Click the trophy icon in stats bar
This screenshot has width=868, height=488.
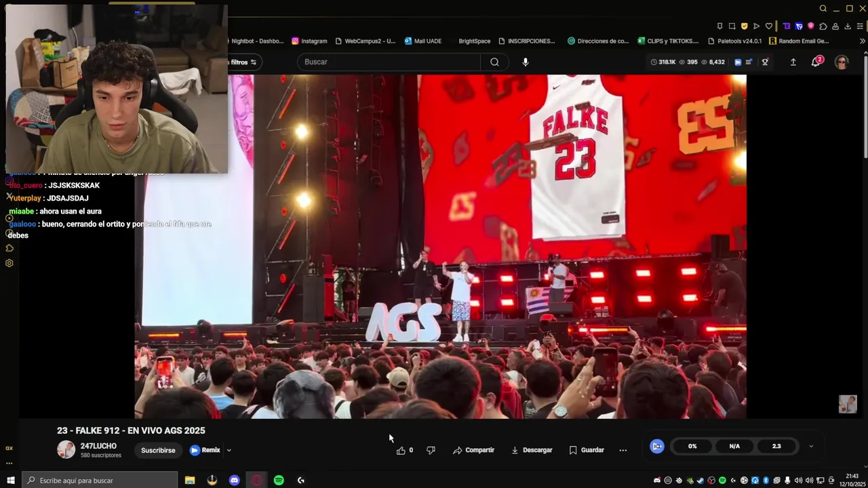pyautogui.click(x=765, y=62)
